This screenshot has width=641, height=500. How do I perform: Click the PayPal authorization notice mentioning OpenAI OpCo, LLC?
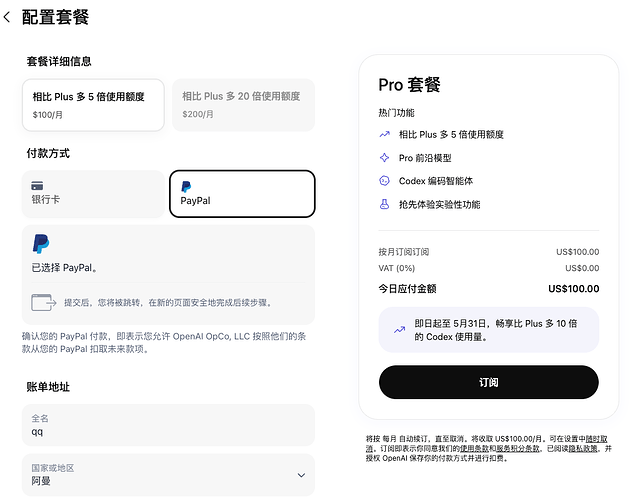click(164, 343)
